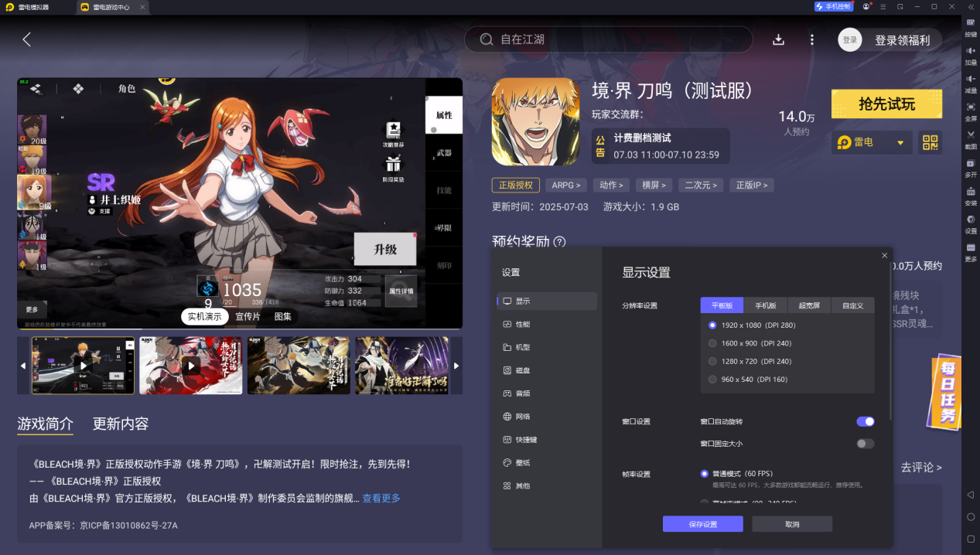
Task: Enable the 窗口固定大小 switch
Action: click(x=866, y=444)
